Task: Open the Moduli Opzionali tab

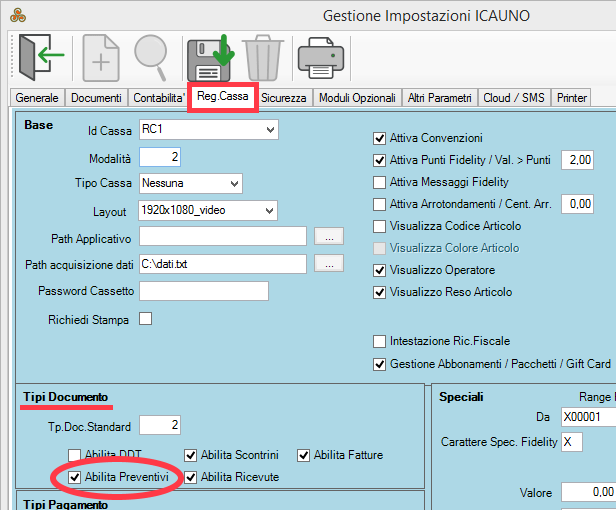Action: point(357,98)
